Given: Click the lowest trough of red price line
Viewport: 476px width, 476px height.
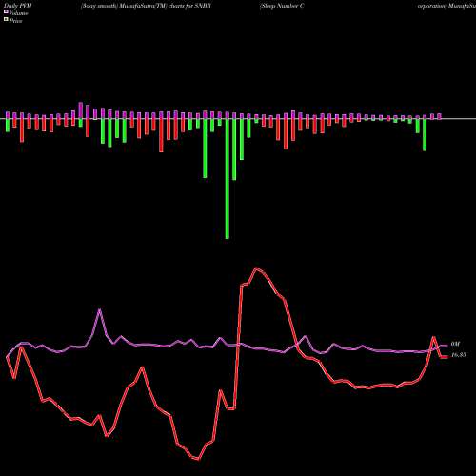Looking at the screenshot, I should coord(197,458).
